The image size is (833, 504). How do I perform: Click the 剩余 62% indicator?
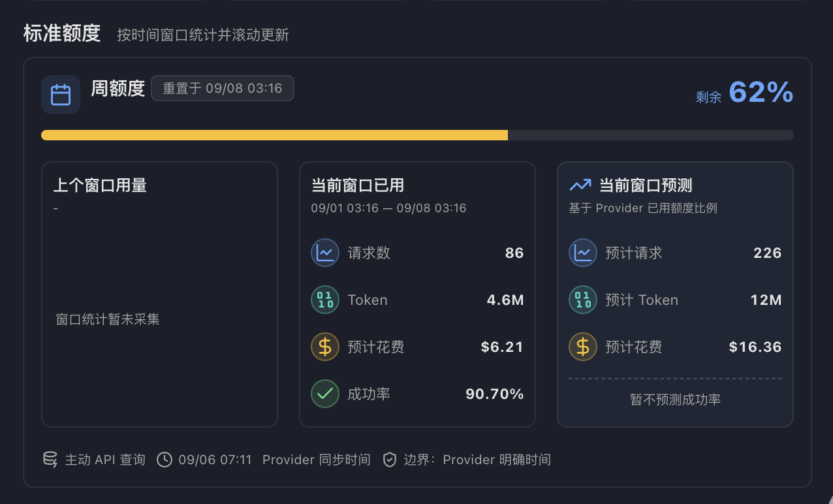tap(744, 93)
